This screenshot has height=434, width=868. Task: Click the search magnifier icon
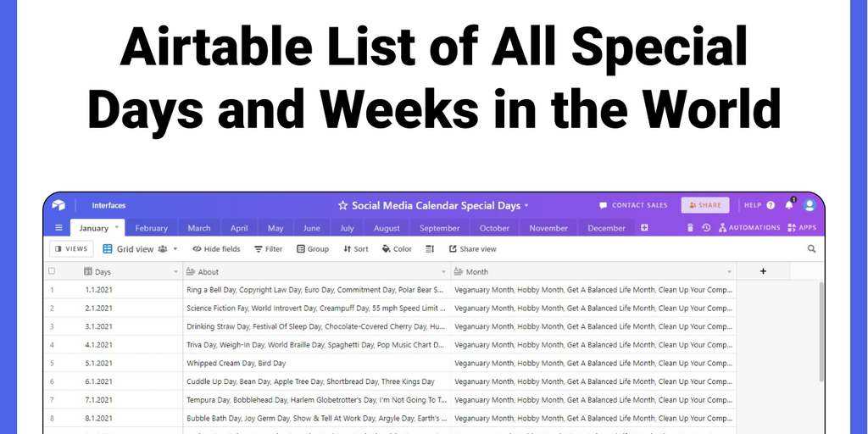811,249
